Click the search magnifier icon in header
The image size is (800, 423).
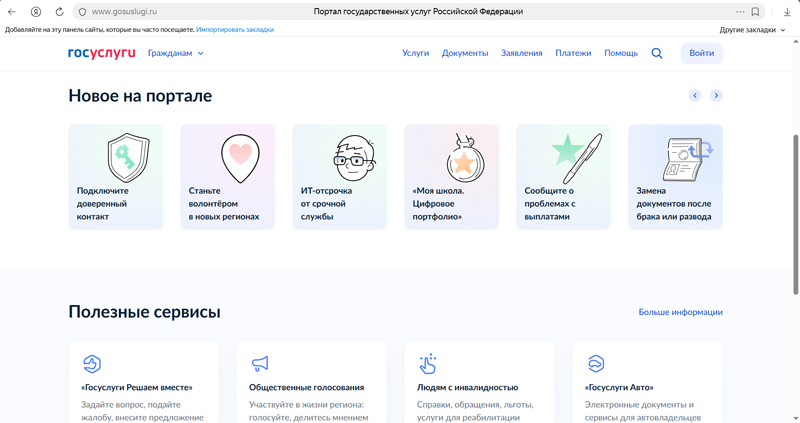(657, 53)
